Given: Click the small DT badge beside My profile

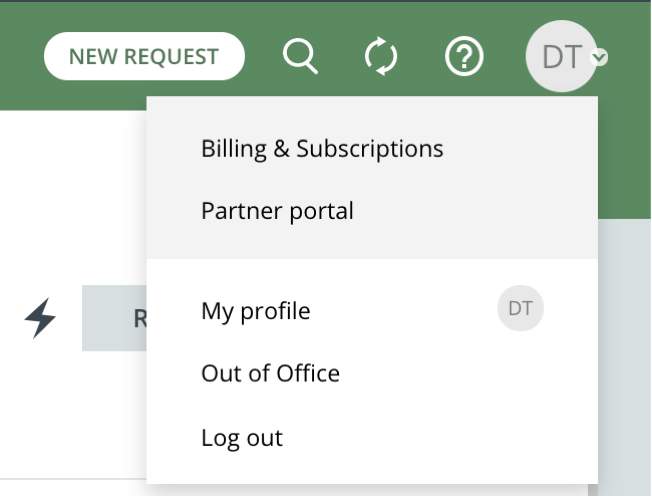Looking at the screenshot, I should pyautogui.click(x=520, y=309).
